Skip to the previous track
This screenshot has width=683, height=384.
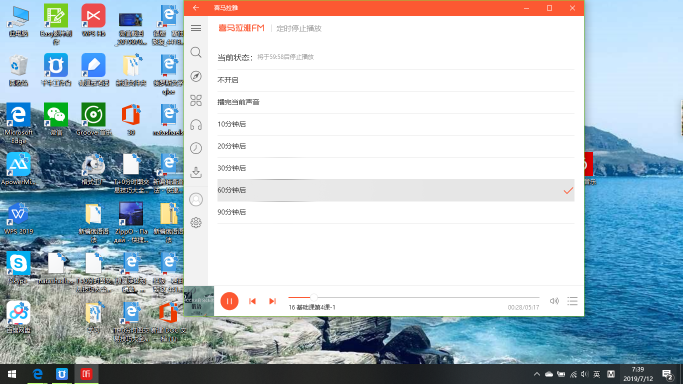[252, 301]
